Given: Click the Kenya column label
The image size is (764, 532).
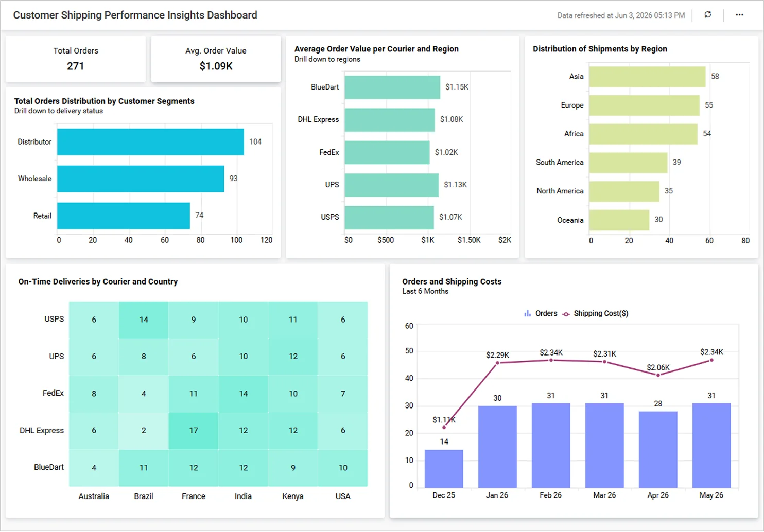Looking at the screenshot, I should [293, 496].
